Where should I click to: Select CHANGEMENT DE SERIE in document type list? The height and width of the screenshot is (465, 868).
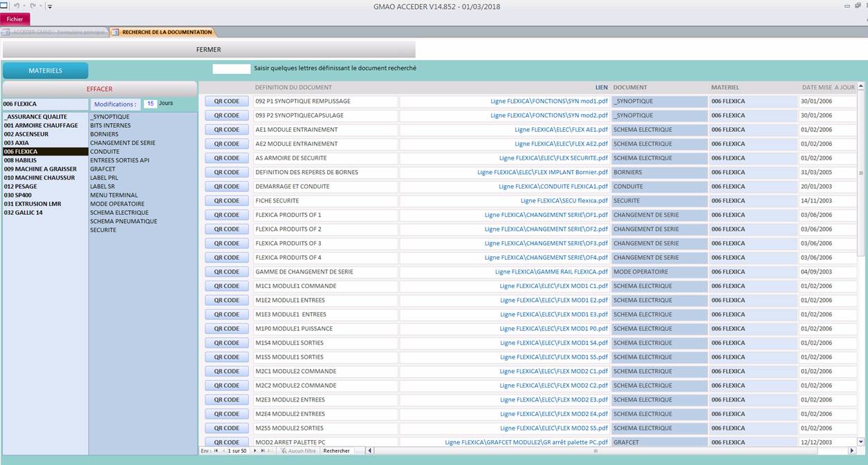point(142,143)
